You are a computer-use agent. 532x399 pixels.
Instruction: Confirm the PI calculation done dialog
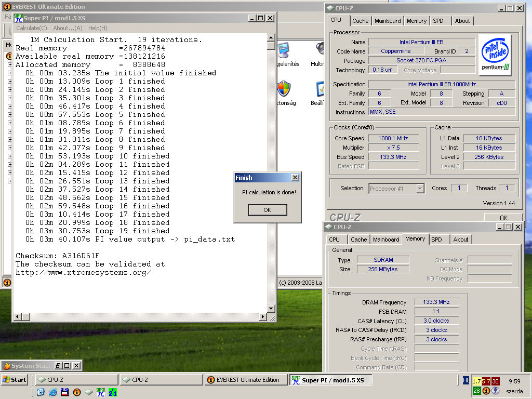point(268,210)
